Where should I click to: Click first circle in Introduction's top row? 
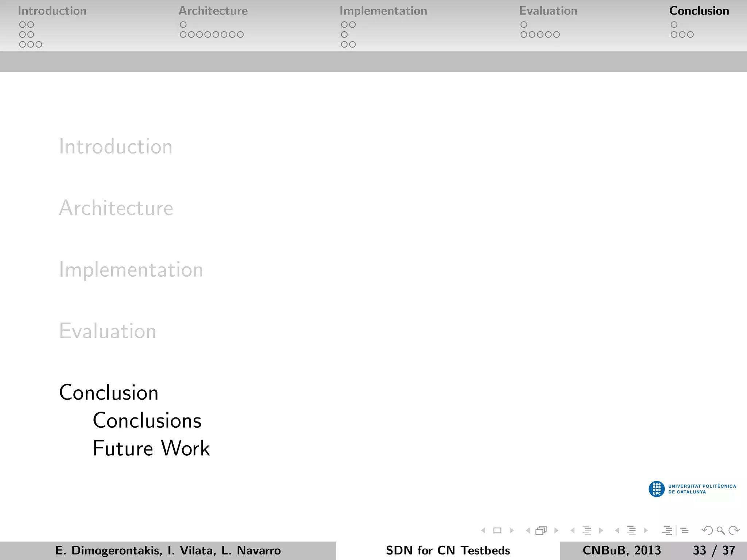tap(23, 25)
